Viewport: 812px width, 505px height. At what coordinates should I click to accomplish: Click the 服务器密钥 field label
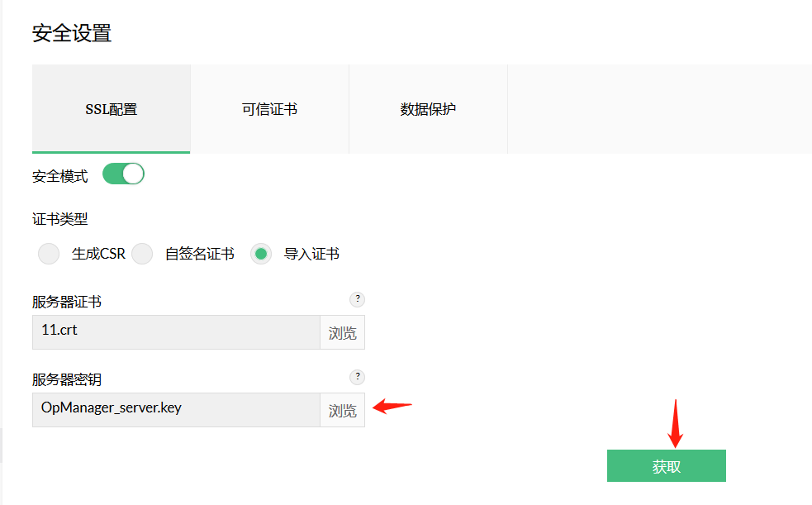(x=67, y=379)
